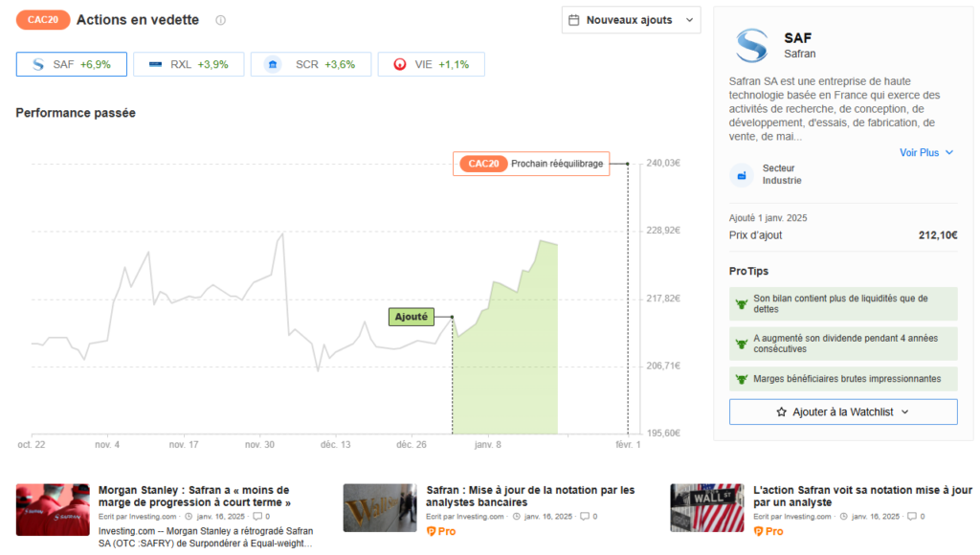Click the Ajouté marker on the chart
Image resolution: width=980 pixels, height=555 pixels.
[x=411, y=317]
